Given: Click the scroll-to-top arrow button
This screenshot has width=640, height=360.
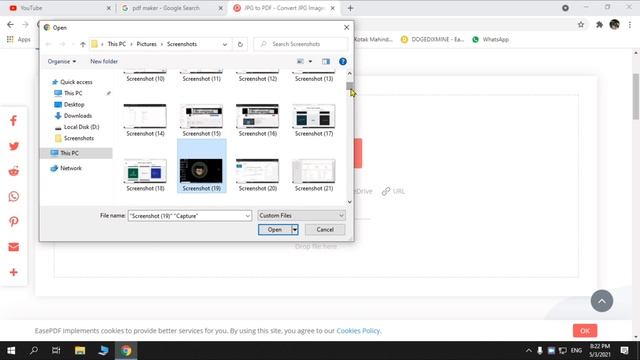Looking at the screenshot, I should (602, 301).
